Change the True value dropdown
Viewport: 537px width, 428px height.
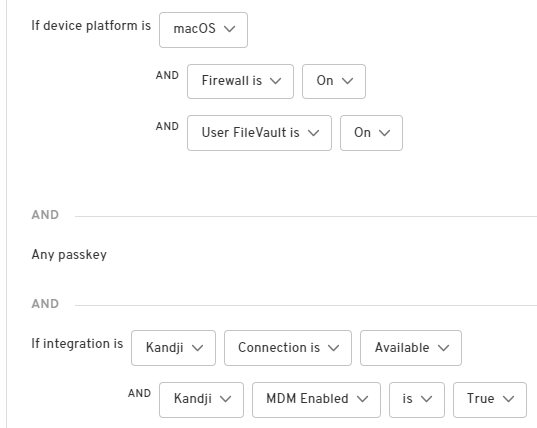click(490, 400)
